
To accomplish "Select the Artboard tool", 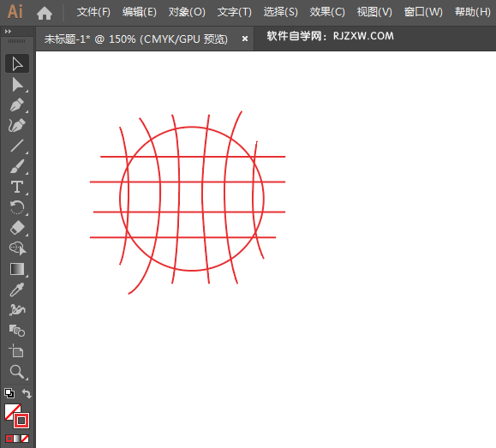I will (17, 351).
